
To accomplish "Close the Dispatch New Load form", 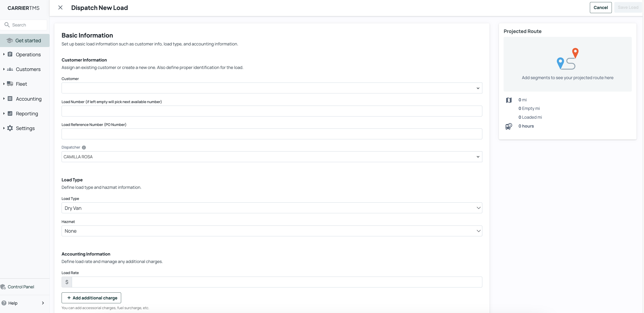I will coord(60,7).
